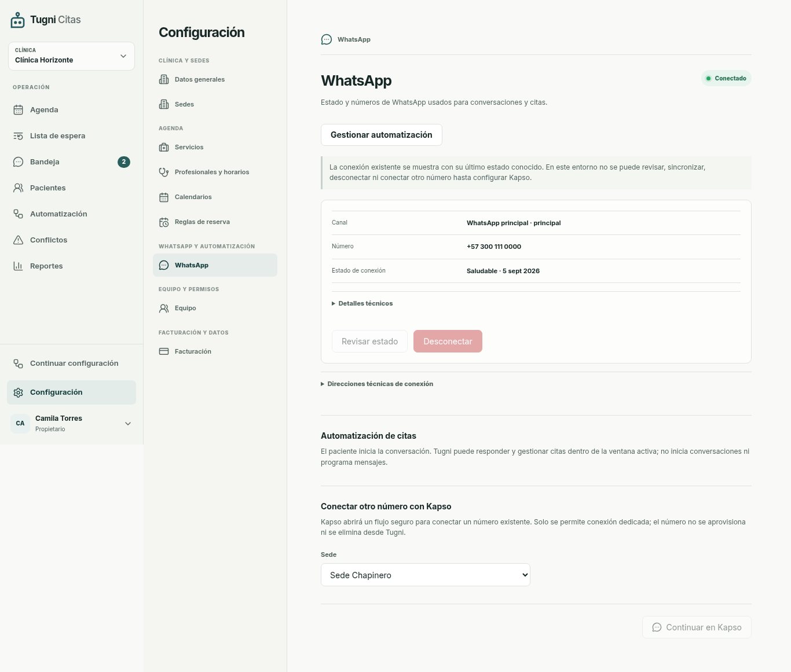Open the Clínica Horizonte clinic selector
791x672 pixels.
click(71, 56)
